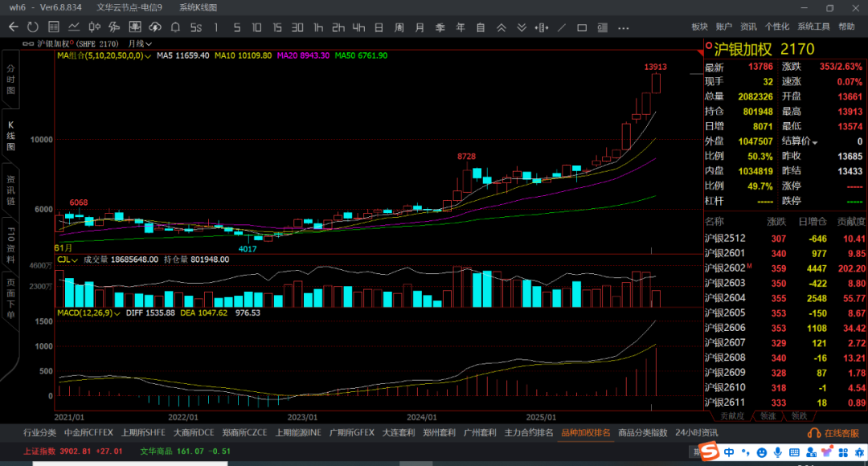Open more tools via the ellipsis icon
The height and width of the screenshot is (466, 868).
tap(624, 27)
